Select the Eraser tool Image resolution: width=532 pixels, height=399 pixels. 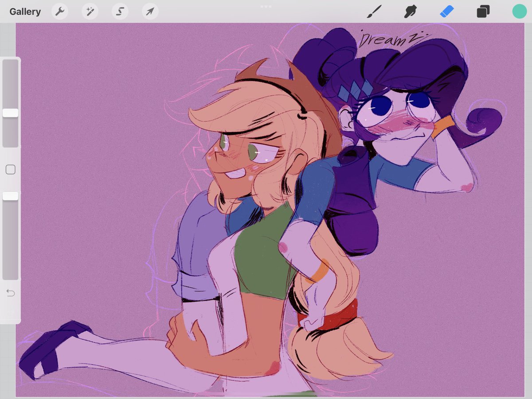pos(447,12)
